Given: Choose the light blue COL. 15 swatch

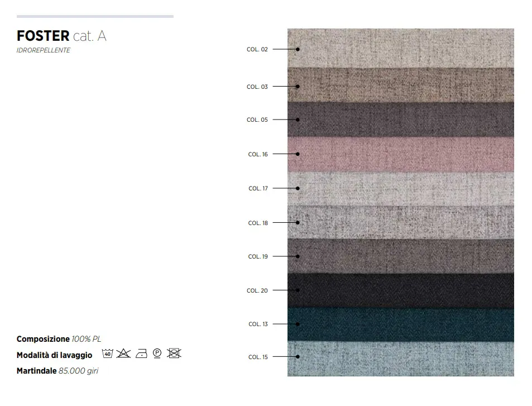Looking at the screenshot, I should 401,359.
